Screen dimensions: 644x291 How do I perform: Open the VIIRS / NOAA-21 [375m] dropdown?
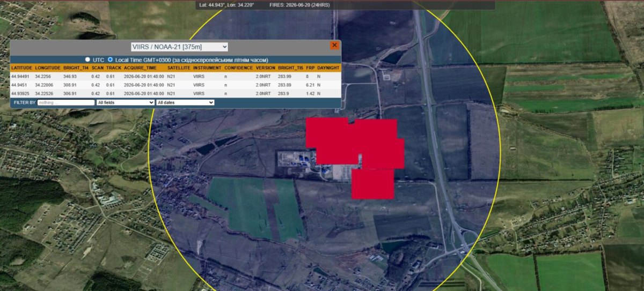coord(180,47)
